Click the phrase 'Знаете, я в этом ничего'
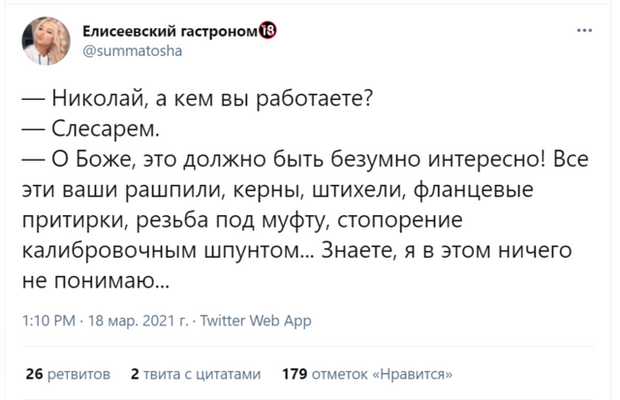This screenshot has width=620, height=400. point(446,250)
